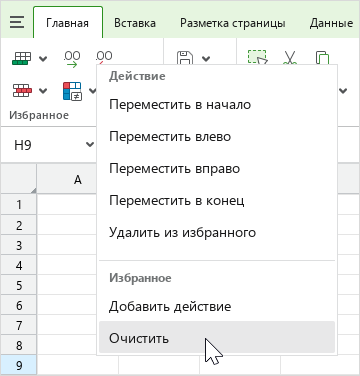Choose Очистить in context menu
The image size is (360, 376).
[x=217, y=337]
